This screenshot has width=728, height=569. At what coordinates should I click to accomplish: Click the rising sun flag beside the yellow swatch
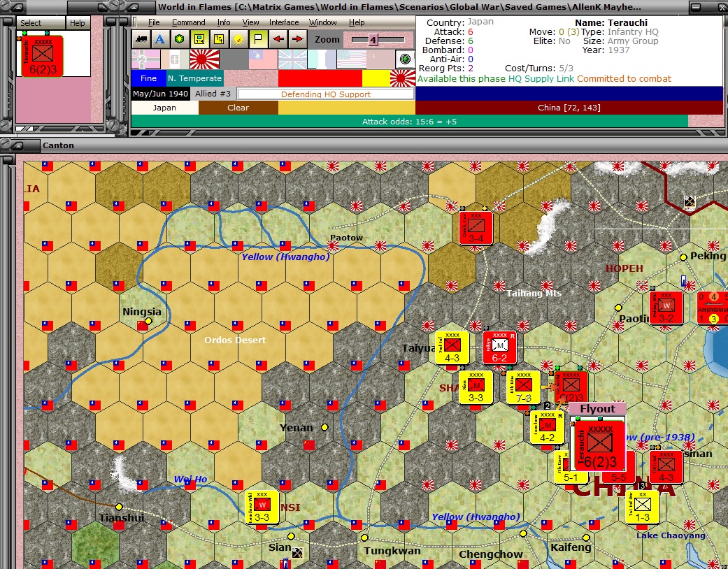[x=403, y=78]
